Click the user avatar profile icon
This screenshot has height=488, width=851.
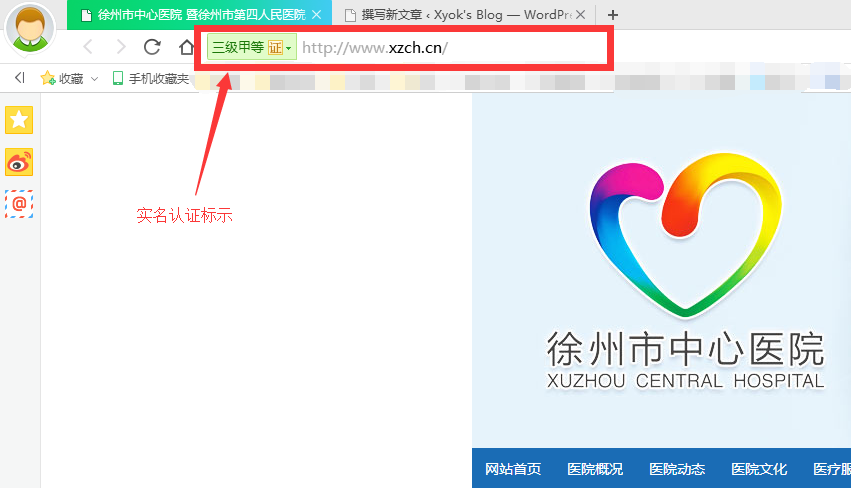30,29
